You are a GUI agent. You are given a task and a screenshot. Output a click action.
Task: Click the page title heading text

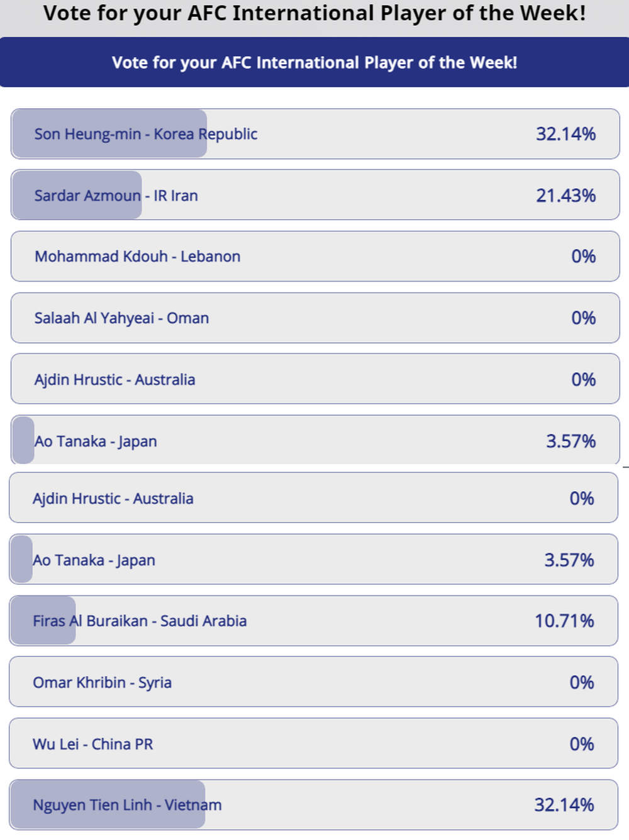(314, 13)
